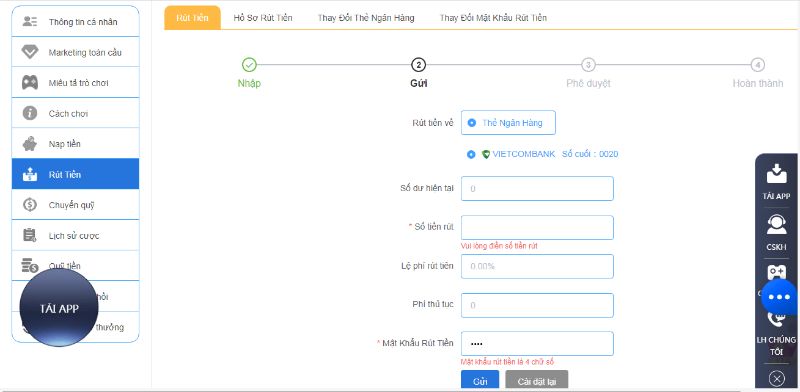Focus the Mật Khẩu Rút Tiền password field
This screenshot has width=800, height=392.
537,344
